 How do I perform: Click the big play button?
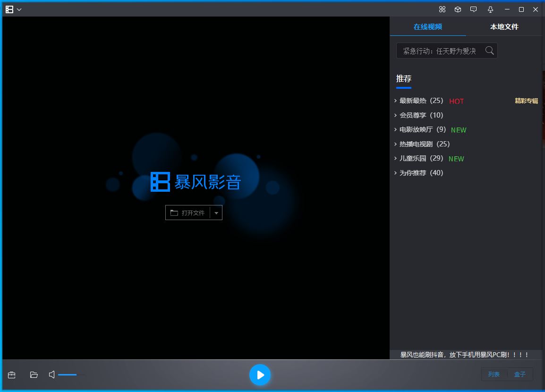pos(260,375)
